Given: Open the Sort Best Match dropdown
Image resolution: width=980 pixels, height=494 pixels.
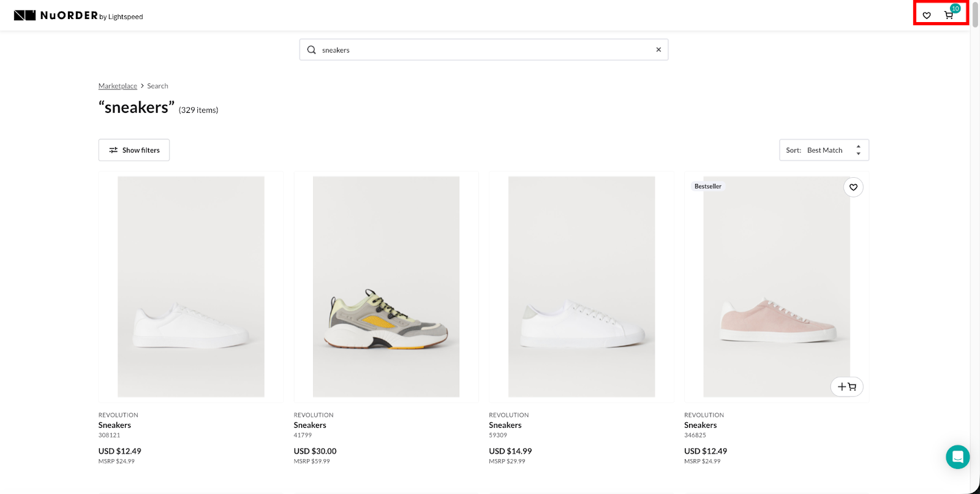Looking at the screenshot, I should 824,150.
